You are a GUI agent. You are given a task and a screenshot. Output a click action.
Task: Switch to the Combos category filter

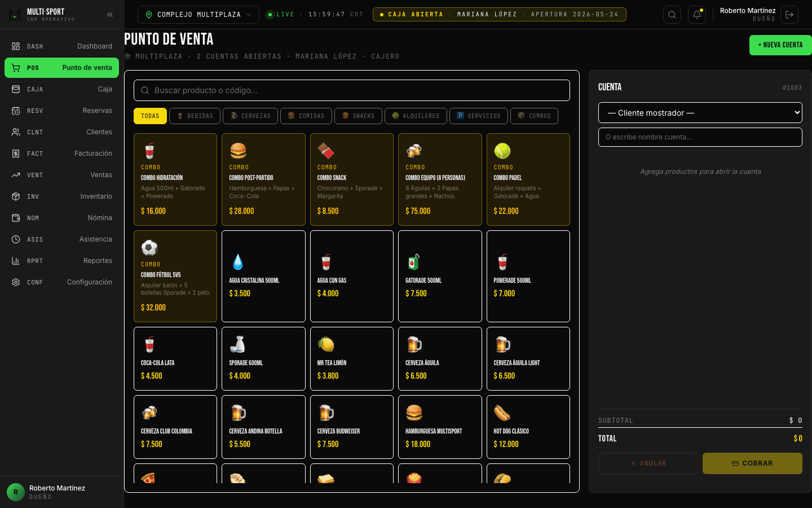coord(534,116)
